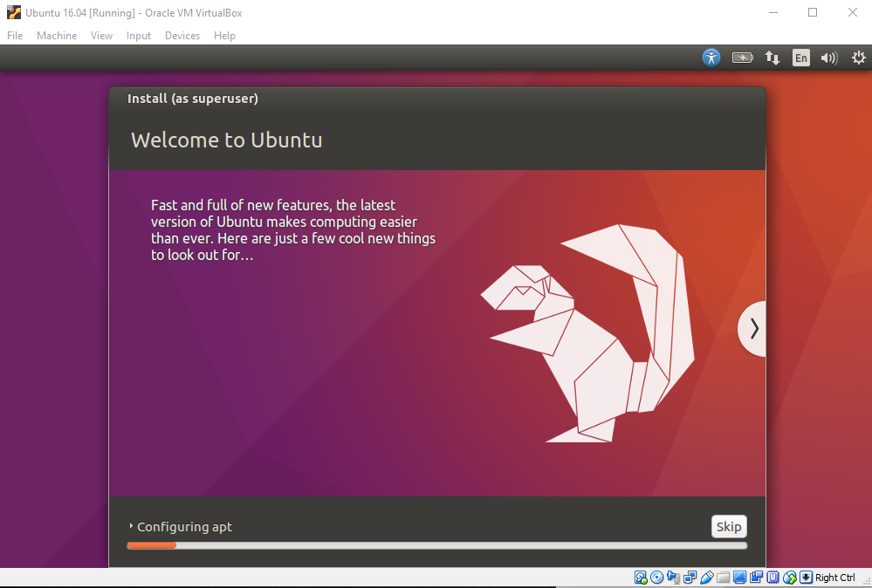This screenshot has height=588, width=872.
Task: Click the video capture icon in VirtualBox status bar
Action: point(756,577)
